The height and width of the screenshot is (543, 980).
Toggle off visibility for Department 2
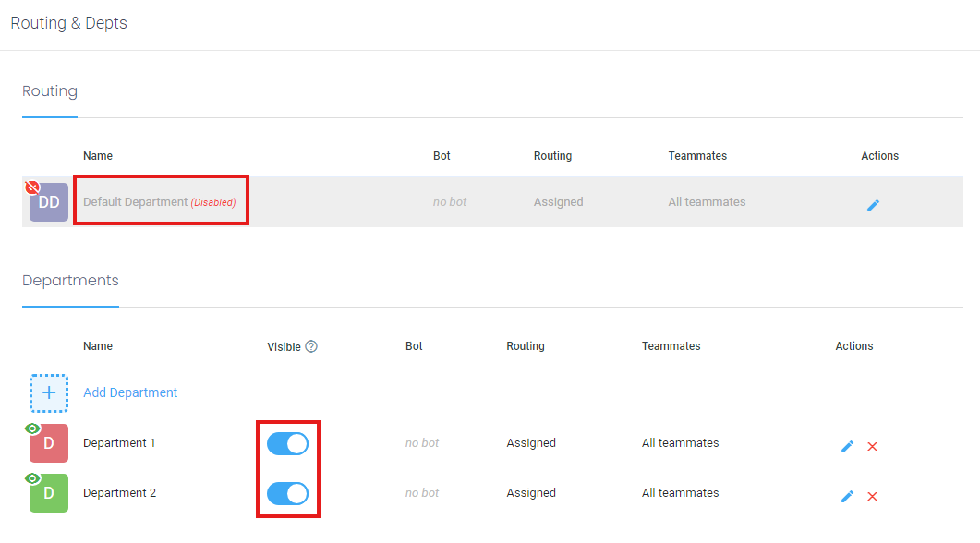(287, 494)
